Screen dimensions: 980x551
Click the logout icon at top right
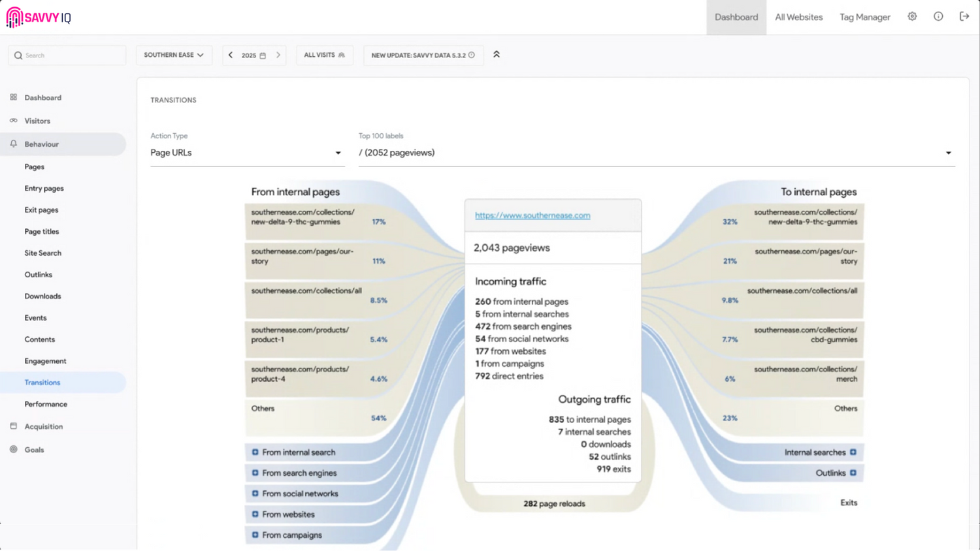click(964, 17)
